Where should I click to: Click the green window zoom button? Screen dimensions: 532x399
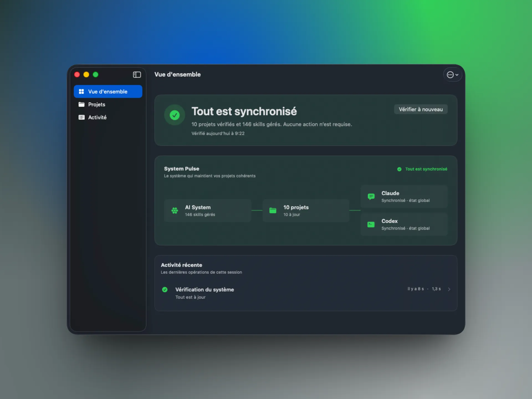click(96, 75)
